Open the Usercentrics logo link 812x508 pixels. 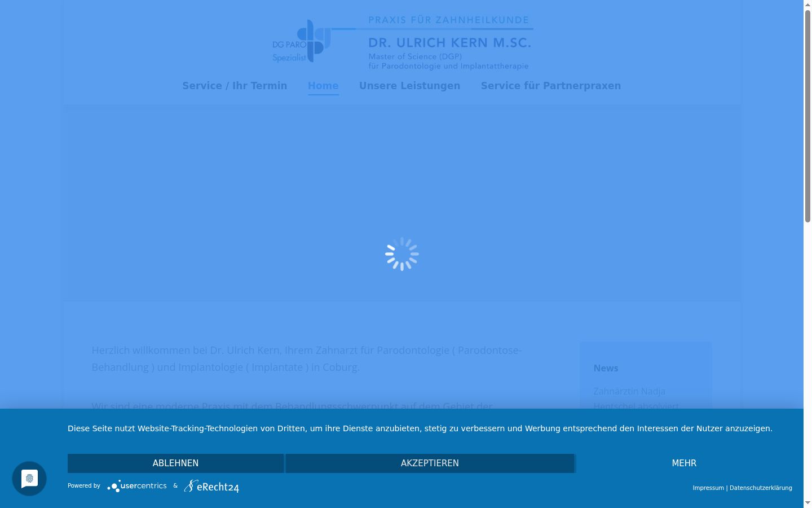pyautogui.click(x=137, y=486)
